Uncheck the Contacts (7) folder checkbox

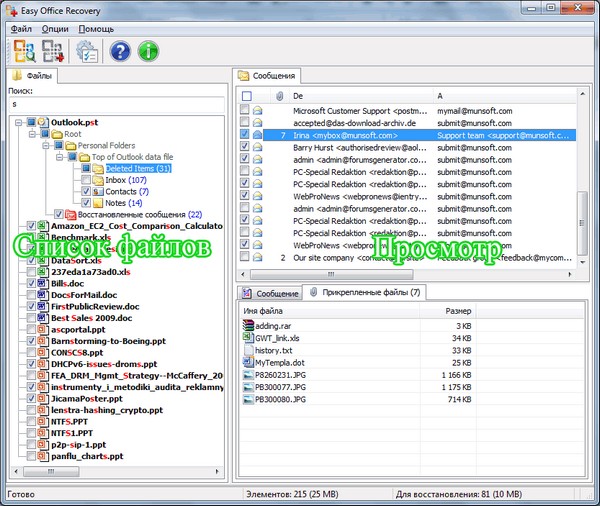click(85, 191)
